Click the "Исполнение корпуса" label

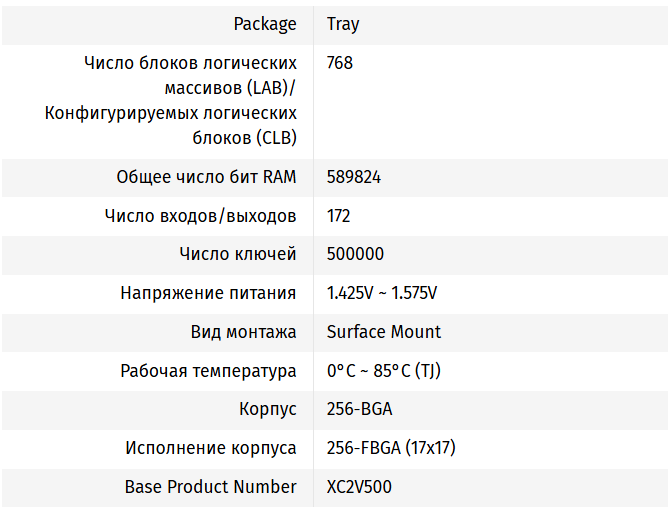coord(210,448)
